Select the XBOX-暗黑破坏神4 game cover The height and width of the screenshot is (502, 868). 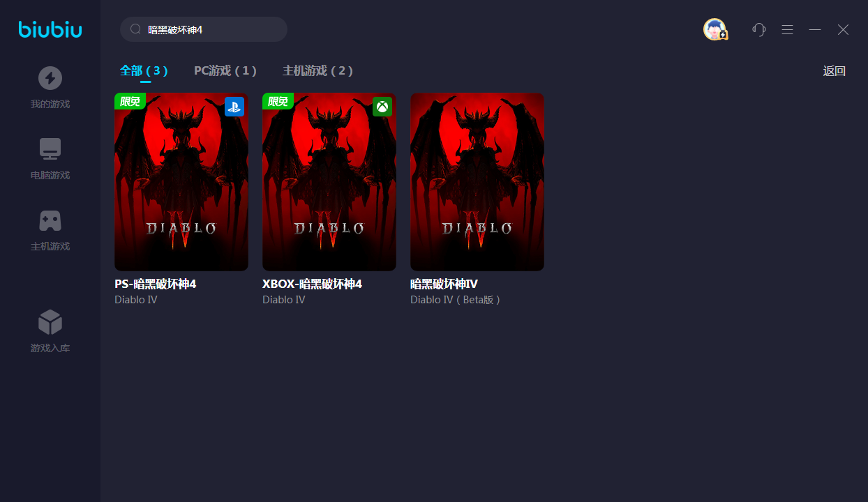pos(329,181)
